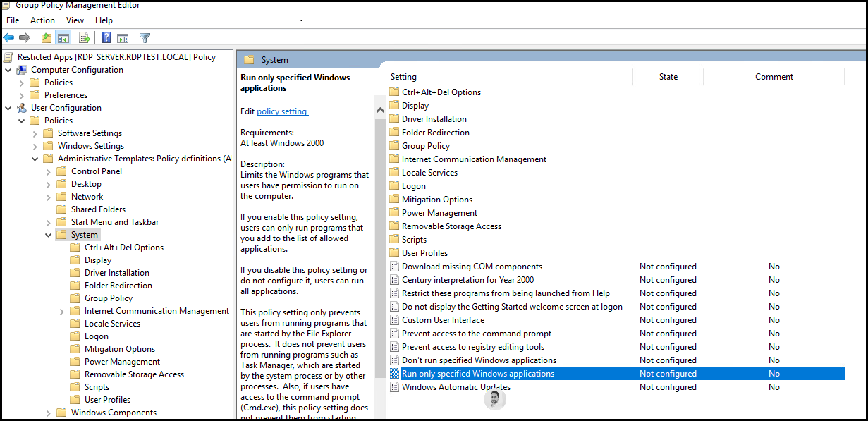
Task: Click the Power Management folder icon in settings list
Action: [394, 213]
